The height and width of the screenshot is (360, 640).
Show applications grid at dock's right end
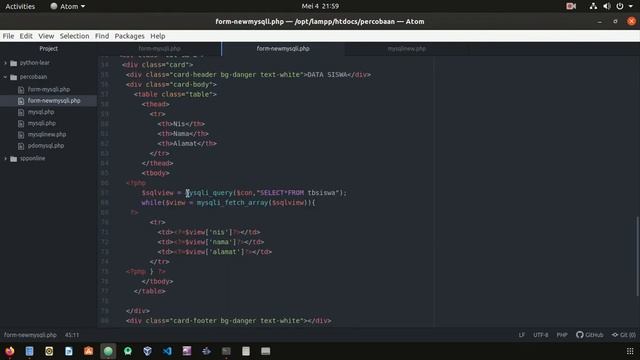(x=630, y=351)
